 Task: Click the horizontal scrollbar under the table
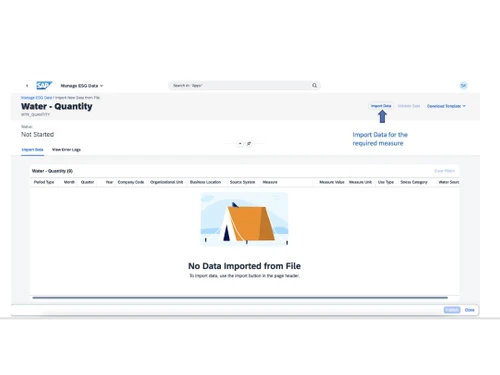[x=240, y=297]
